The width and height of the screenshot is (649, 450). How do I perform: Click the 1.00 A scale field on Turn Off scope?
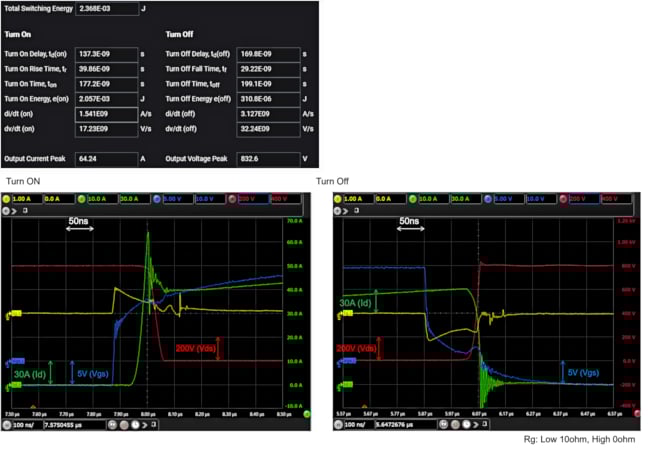[x=358, y=199]
